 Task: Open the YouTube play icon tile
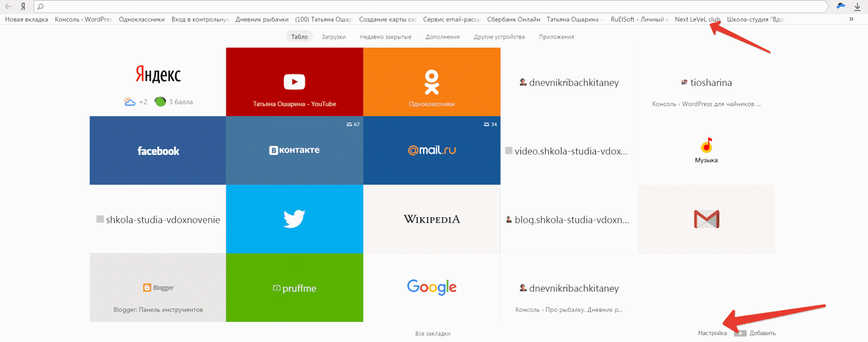tap(295, 82)
